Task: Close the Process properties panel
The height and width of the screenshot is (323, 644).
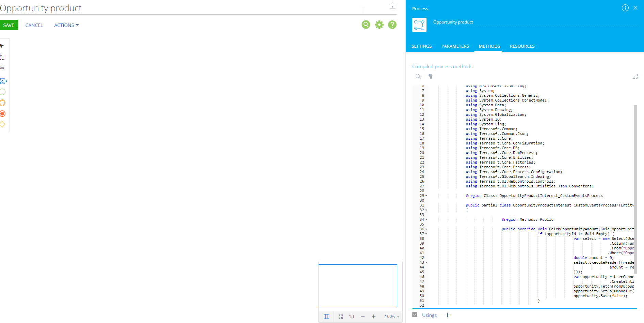Action: click(x=635, y=8)
